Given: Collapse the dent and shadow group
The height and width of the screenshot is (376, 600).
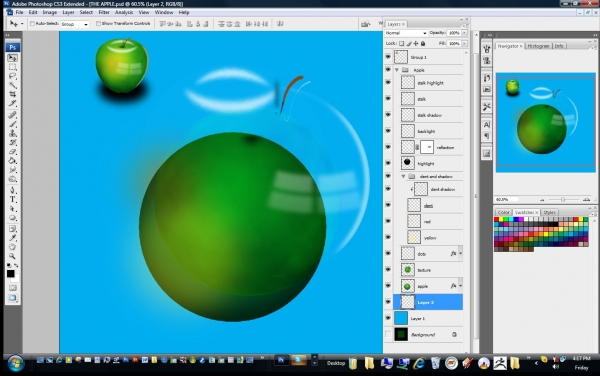Looking at the screenshot, I should click(403, 176).
